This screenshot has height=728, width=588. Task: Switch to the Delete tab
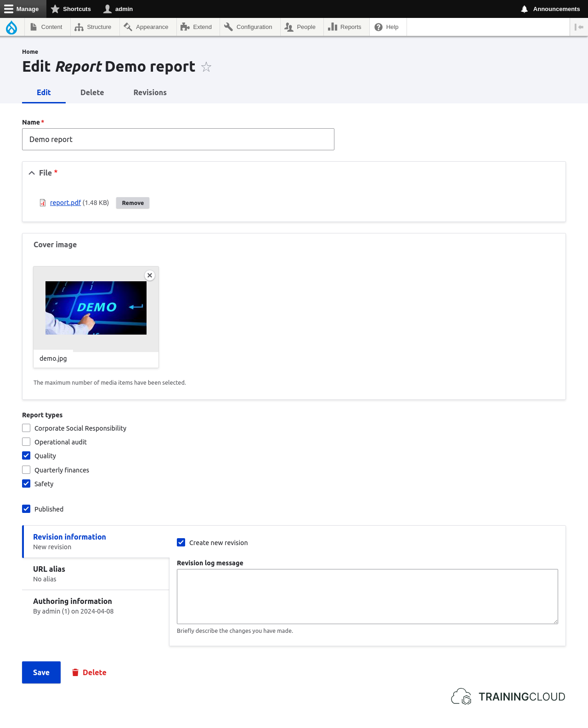tap(92, 92)
